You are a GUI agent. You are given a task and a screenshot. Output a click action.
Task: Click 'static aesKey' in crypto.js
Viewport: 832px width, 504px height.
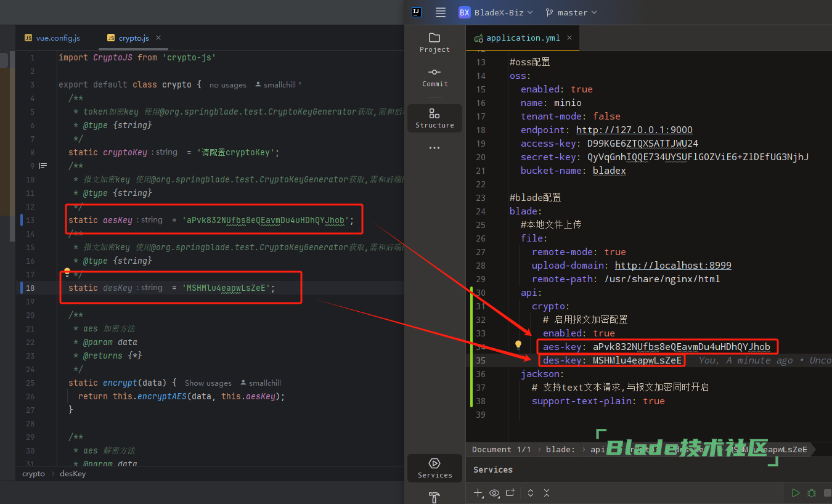100,220
